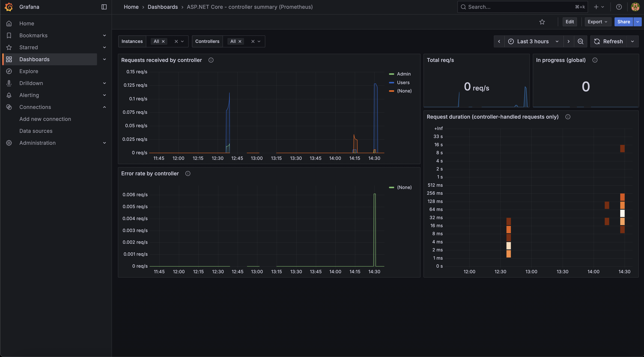Open the help menu
Screen dimensions: 644x357
[x=619, y=7]
